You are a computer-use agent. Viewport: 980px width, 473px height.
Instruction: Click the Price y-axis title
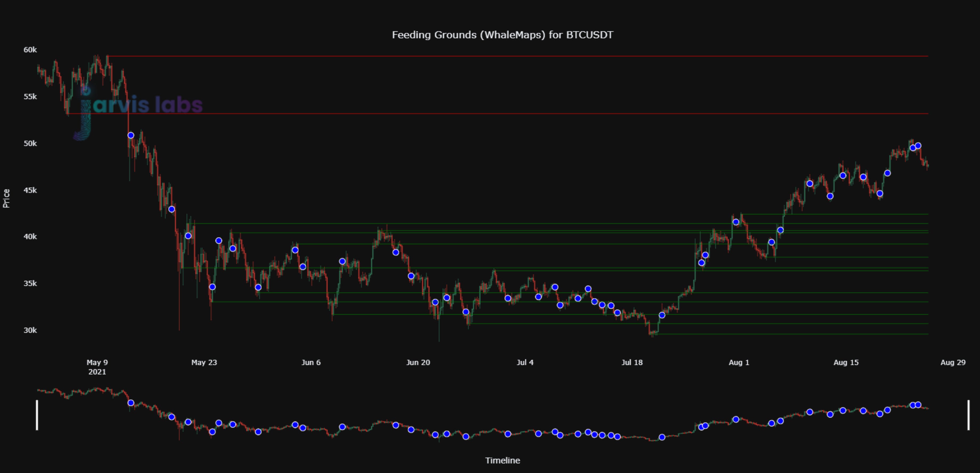(x=6, y=198)
